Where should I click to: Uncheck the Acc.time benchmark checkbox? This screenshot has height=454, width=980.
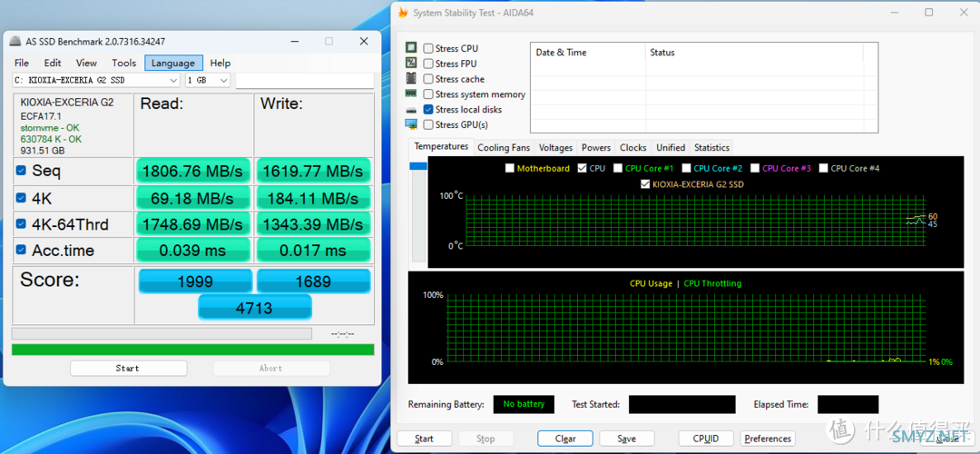click(21, 250)
